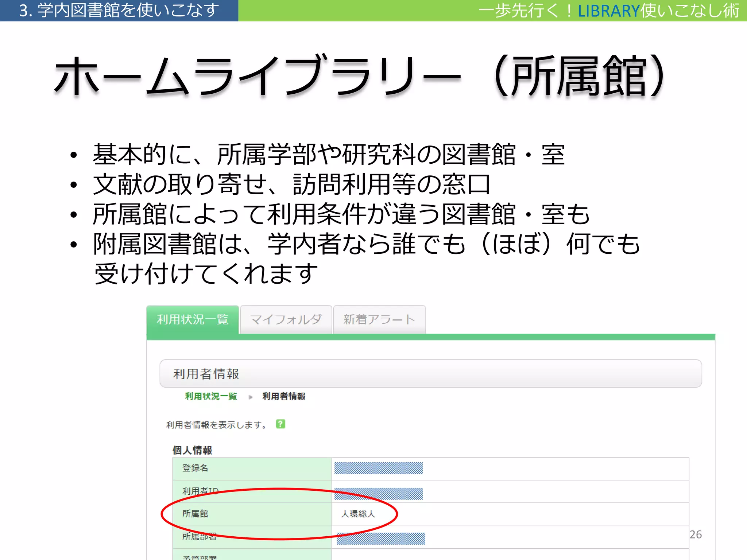Click the green question mark help icon
Image resolution: width=747 pixels, height=560 pixels.
click(280, 424)
